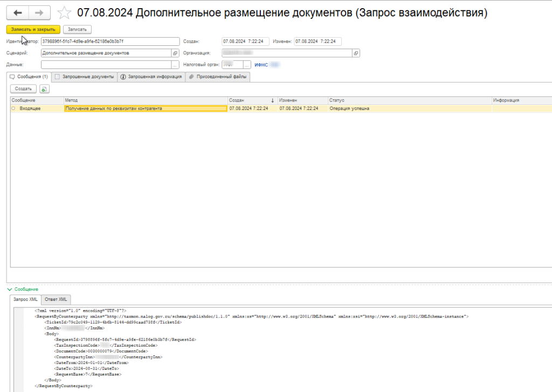Select the 'Получение данных по реквизитам контрагента' cell

pos(146,108)
